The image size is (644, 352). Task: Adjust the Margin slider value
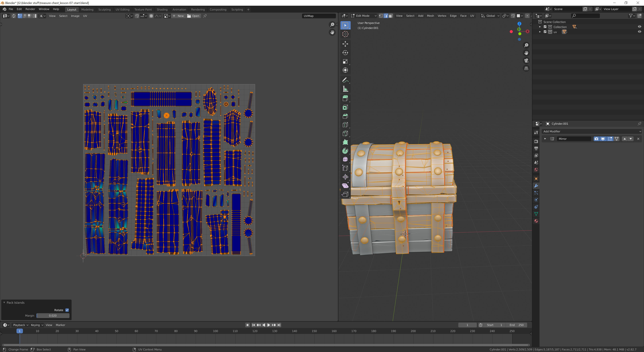click(53, 315)
